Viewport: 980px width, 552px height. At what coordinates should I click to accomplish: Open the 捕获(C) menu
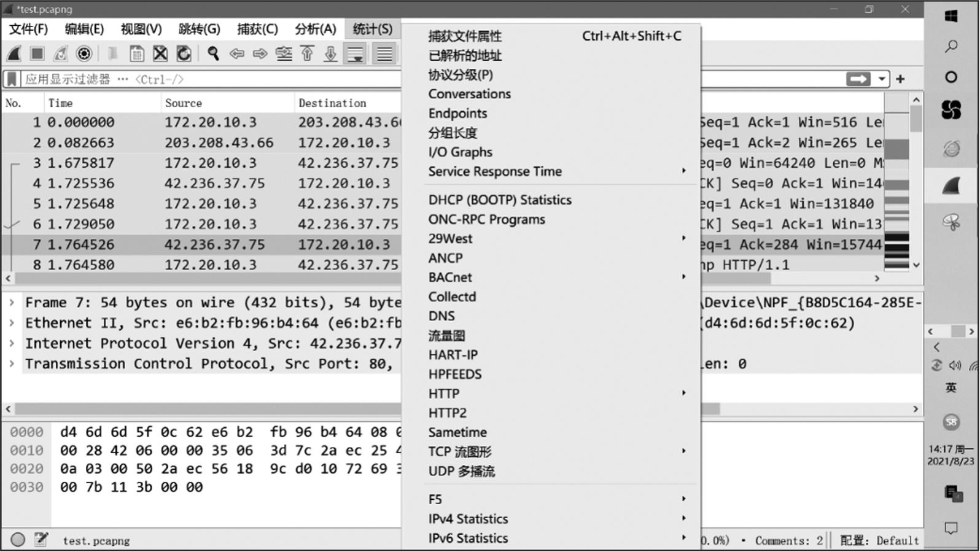pyautogui.click(x=257, y=29)
